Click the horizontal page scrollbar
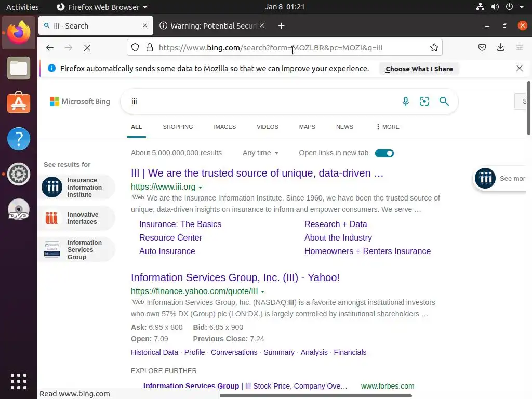Screen dimensions: 532x399 [315, 396]
